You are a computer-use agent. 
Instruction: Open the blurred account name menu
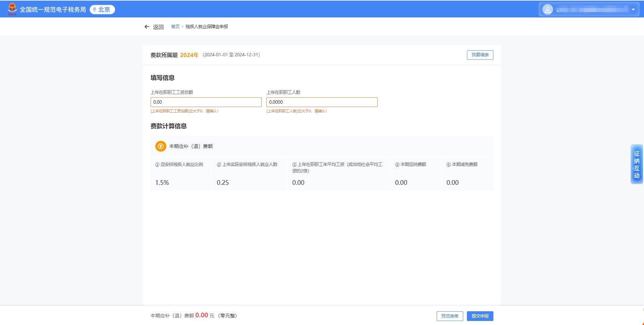[x=592, y=10]
